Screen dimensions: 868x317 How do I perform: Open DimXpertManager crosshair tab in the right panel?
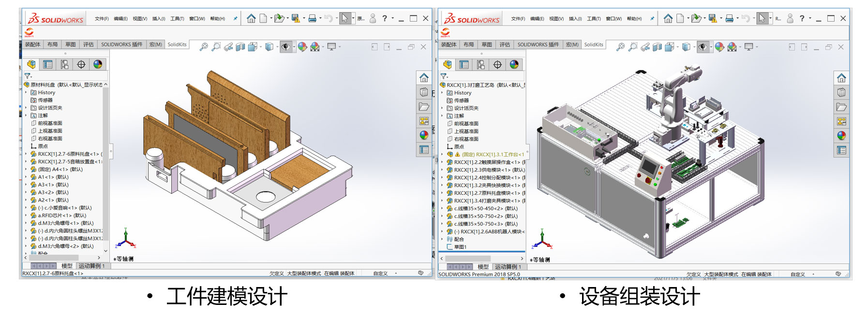pyautogui.click(x=497, y=65)
